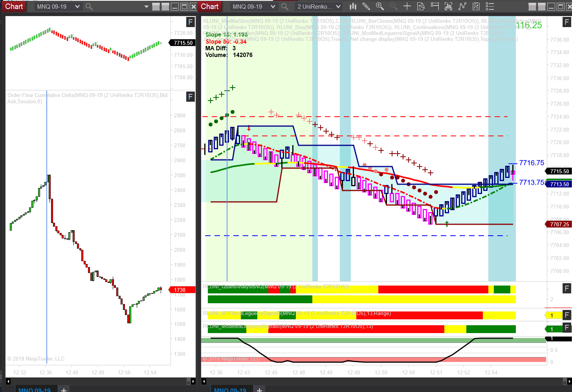Open the Chart menu in right window
Image resolution: width=572 pixels, height=392 pixels.
[x=210, y=6]
